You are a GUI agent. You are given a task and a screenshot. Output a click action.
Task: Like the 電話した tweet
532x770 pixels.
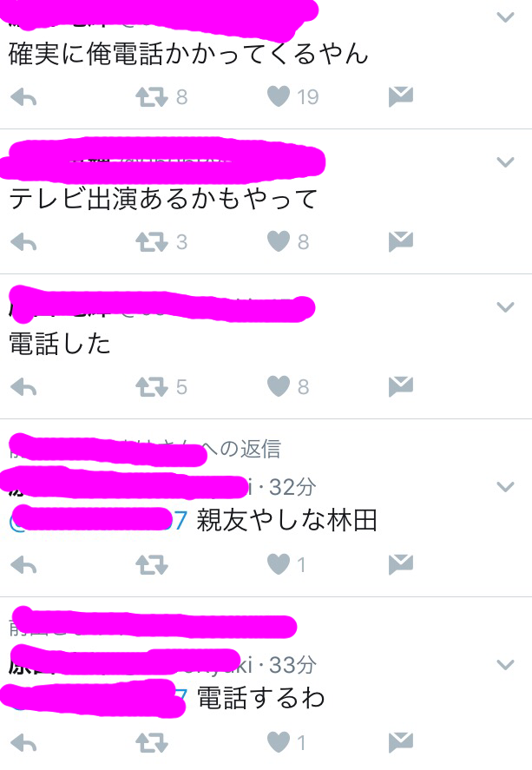pos(279,386)
